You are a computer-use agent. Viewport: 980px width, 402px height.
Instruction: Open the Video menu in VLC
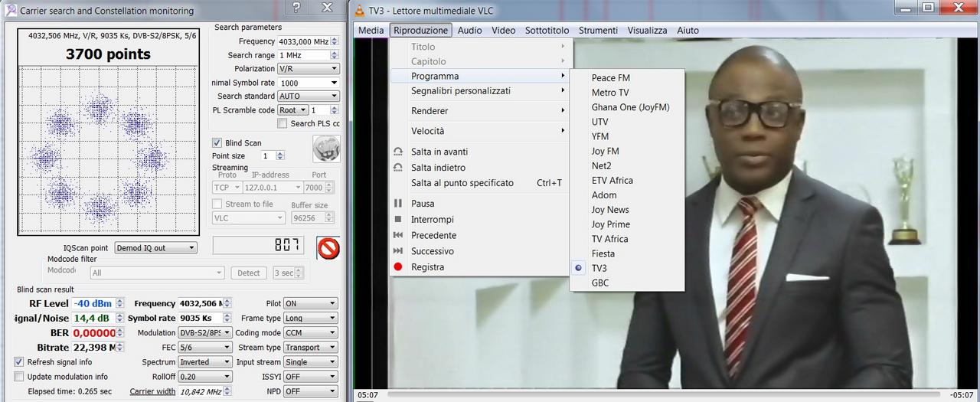[x=504, y=31]
